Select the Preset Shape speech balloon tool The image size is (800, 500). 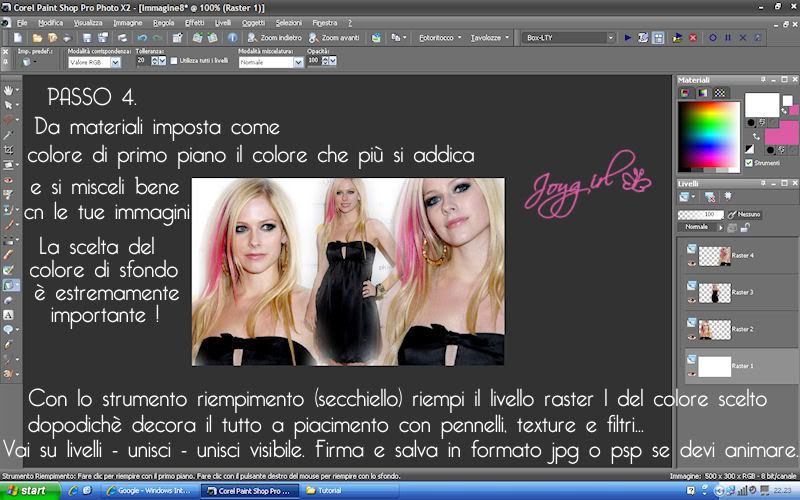[8, 330]
